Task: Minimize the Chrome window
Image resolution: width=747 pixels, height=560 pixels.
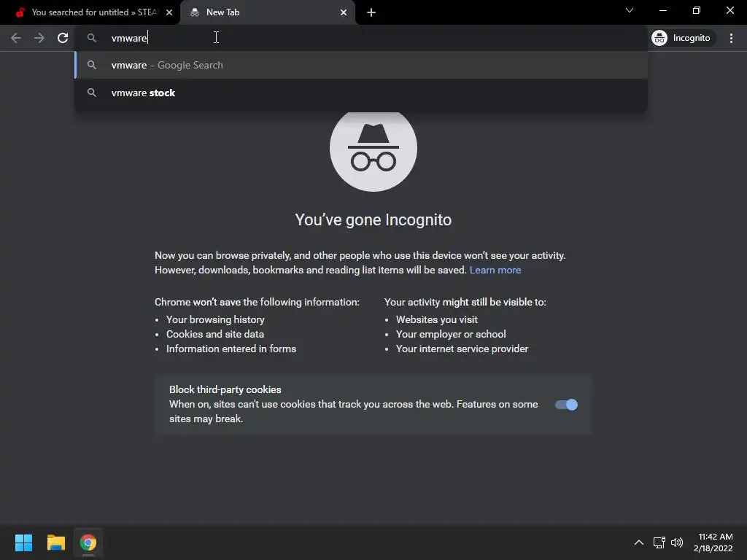Action: [x=662, y=10]
